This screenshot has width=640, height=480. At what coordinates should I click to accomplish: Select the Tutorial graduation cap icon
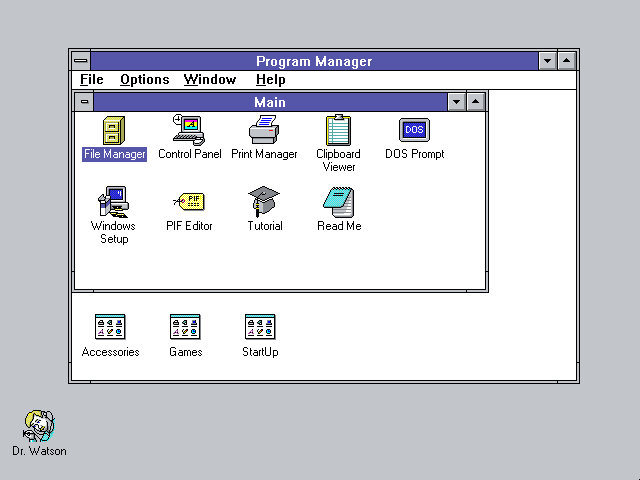[x=264, y=202]
